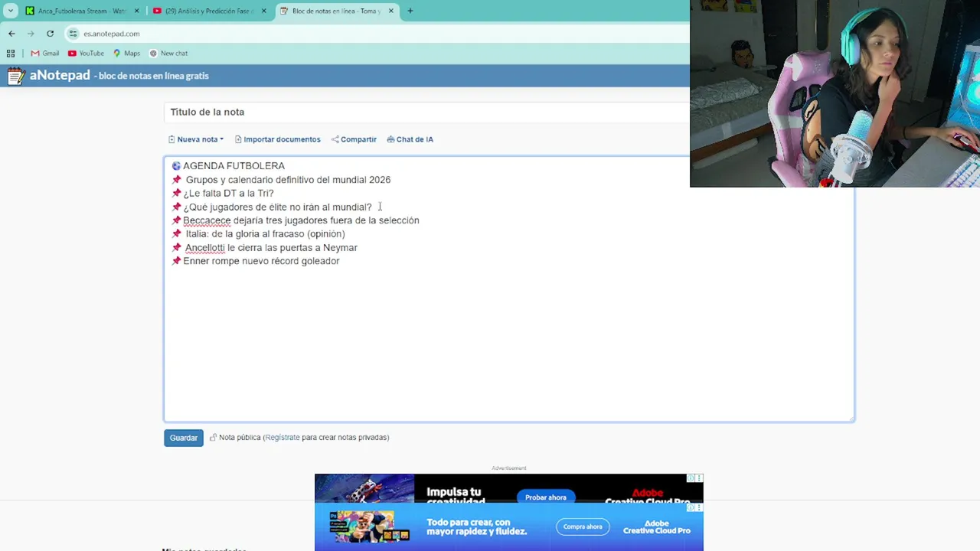Open a new browser tab with plus
980x551 pixels.
(x=410, y=11)
